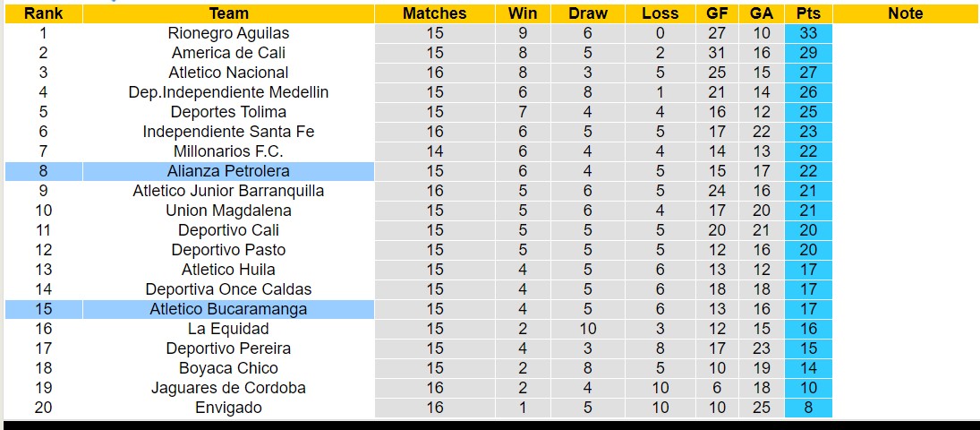Click the highlighted Alianza Petrolera row
Screen dimensions: 980x430
[x=228, y=171]
